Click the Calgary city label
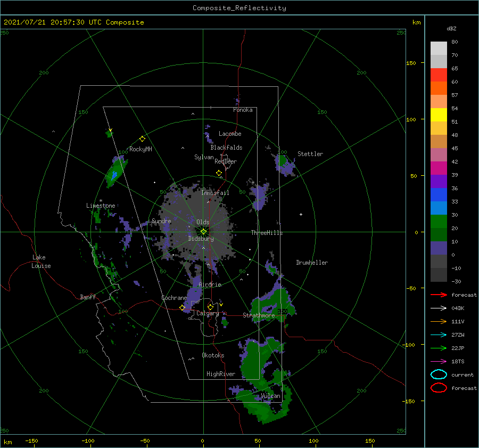Image resolution: width=479 pixels, height=448 pixels. click(x=208, y=313)
